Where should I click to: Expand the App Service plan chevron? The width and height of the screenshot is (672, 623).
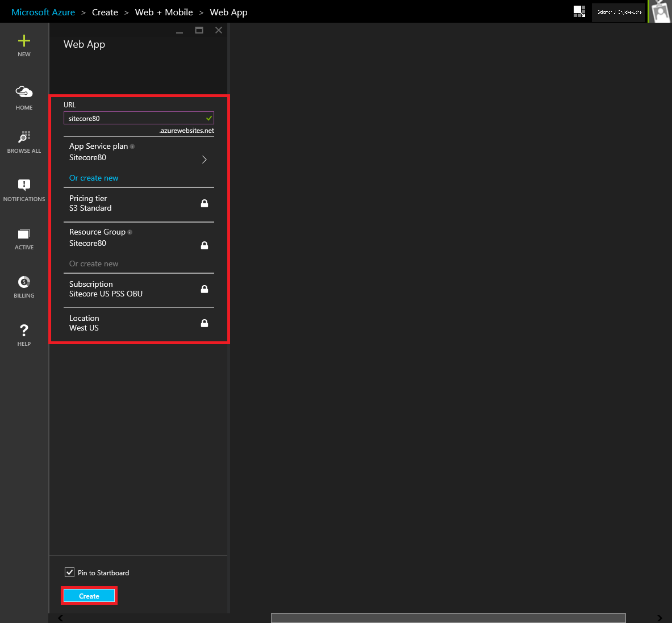[x=204, y=159]
